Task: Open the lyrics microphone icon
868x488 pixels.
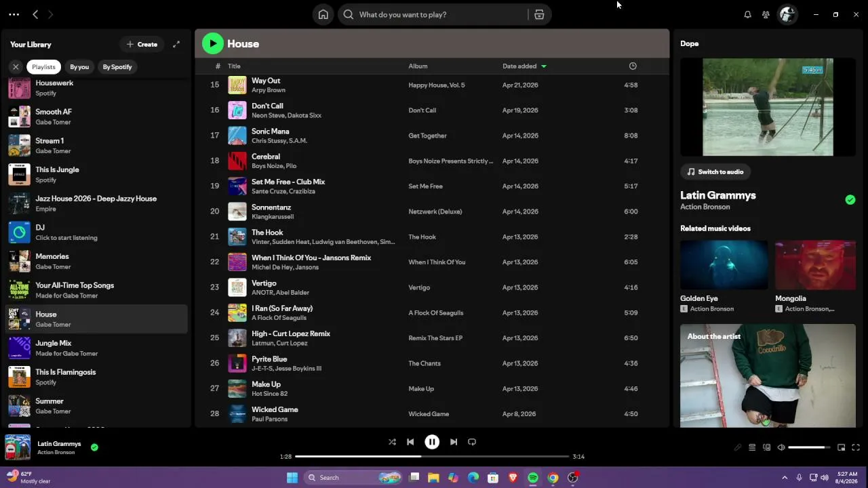Action: click(x=738, y=447)
